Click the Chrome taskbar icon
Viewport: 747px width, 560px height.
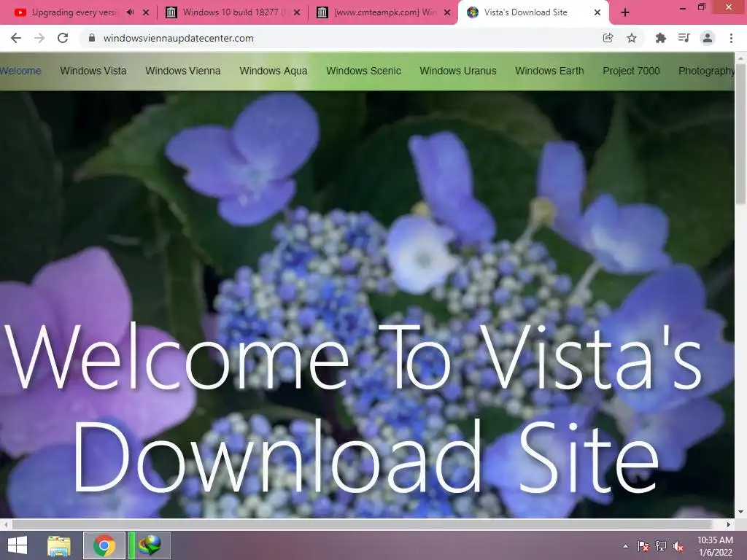point(104,545)
